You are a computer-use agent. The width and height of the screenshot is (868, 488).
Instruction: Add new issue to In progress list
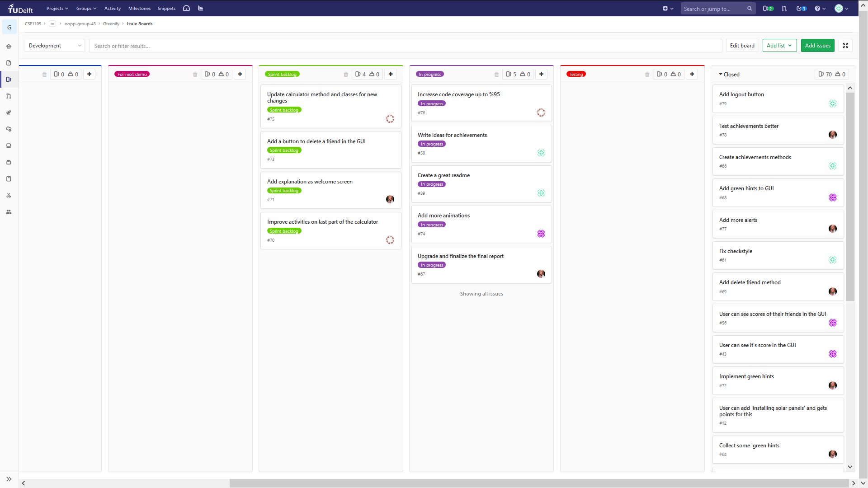tap(541, 74)
